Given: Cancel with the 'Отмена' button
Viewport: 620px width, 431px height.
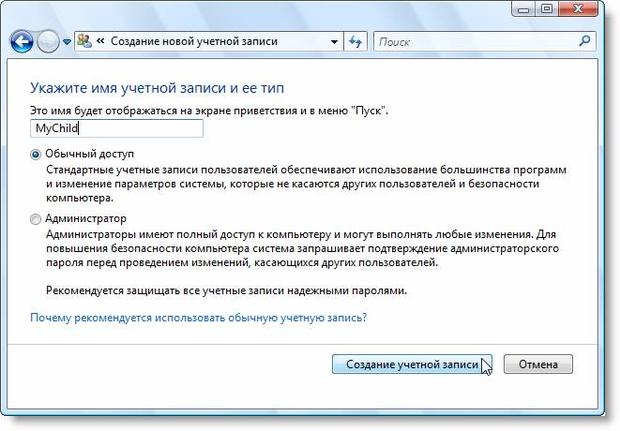Looking at the screenshot, I should [x=538, y=364].
